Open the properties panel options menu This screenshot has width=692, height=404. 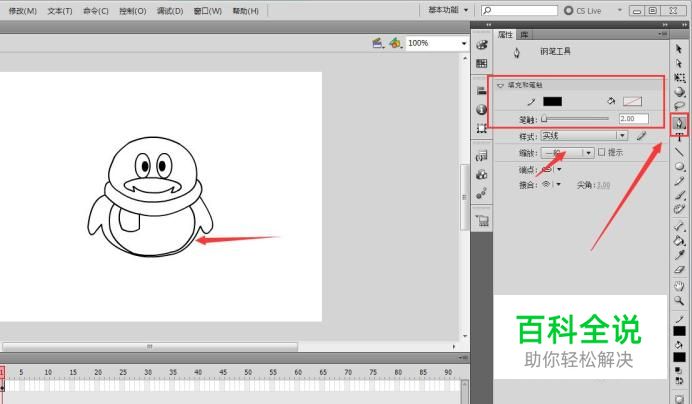tap(662, 34)
